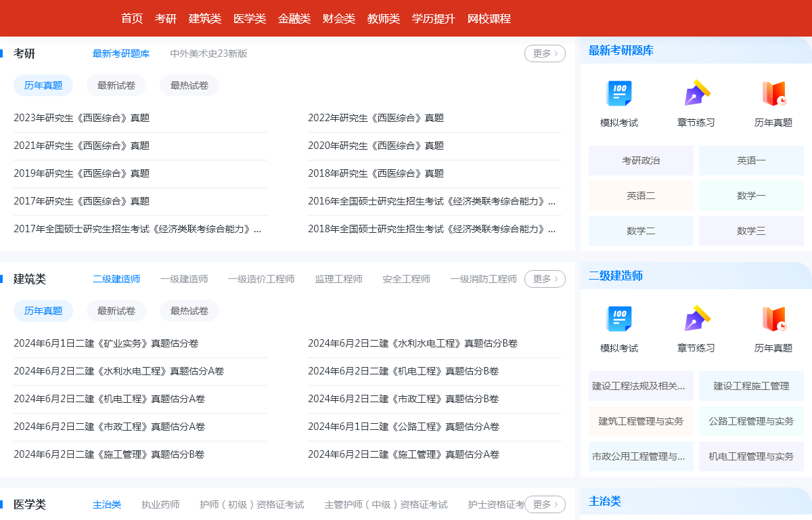Open 2022年研究生《西医综合》真题
This screenshot has width=812, height=520.
tap(376, 118)
